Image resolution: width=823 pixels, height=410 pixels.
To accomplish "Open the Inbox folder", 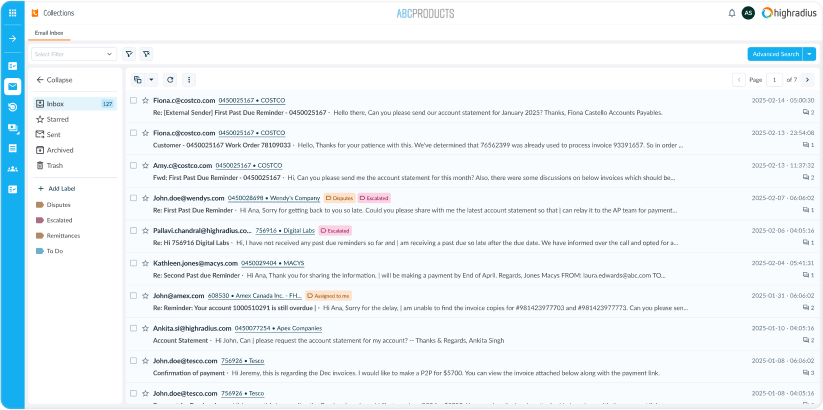I will pos(75,104).
